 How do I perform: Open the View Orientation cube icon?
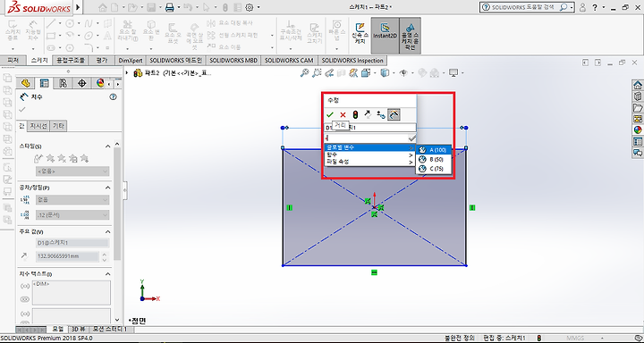click(x=366, y=73)
